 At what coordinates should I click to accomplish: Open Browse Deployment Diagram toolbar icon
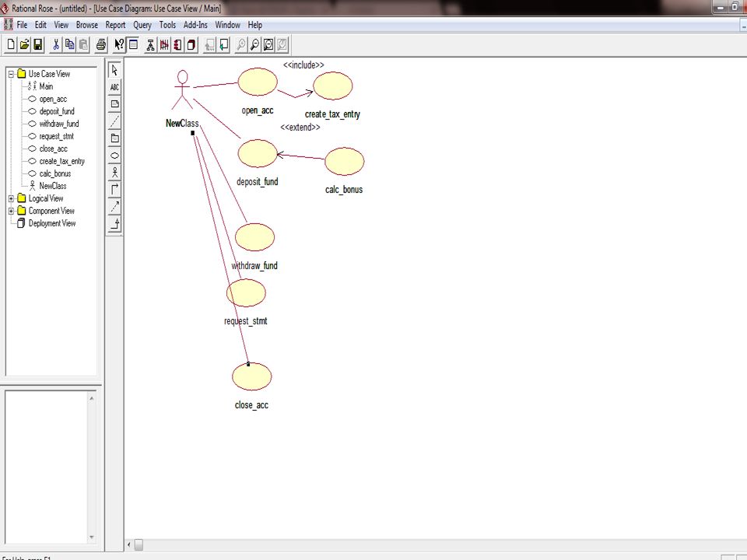pos(191,45)
